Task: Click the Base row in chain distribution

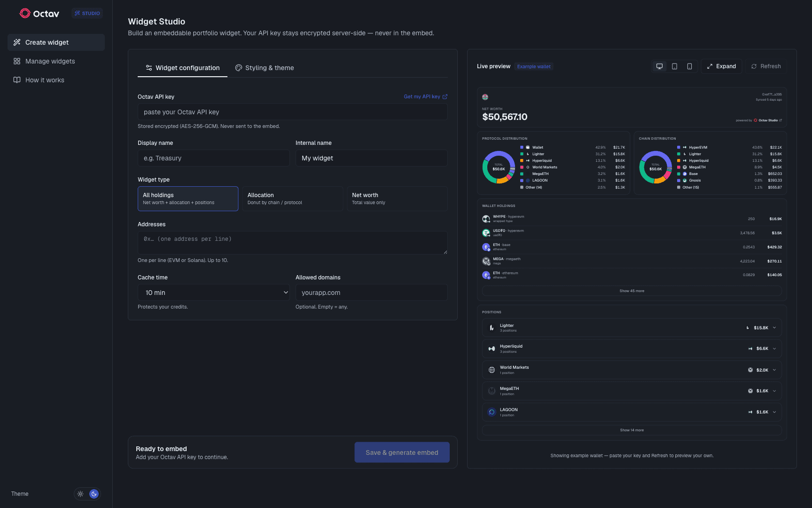Action: [x=729, y=174]
